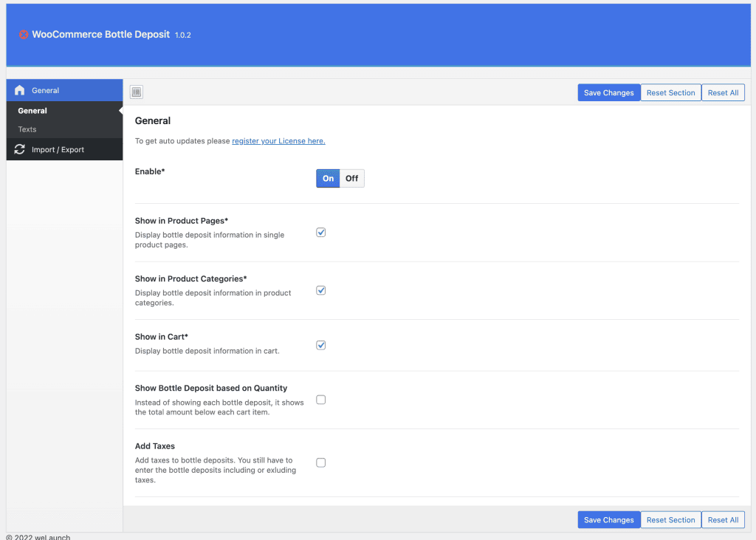Screen dimensions: 756x540
Task: Click the top Save Changes button
Action: pos(609,92)
